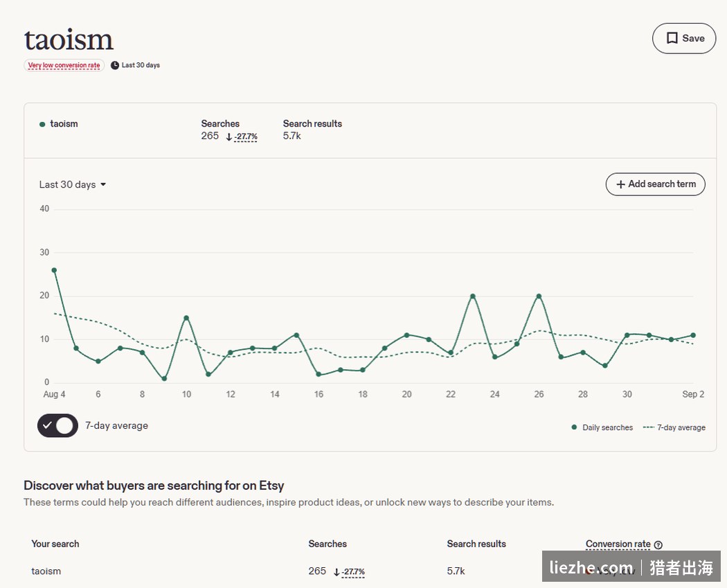Click the Daily searches legend entry
Image resolution: width=727 pixels, height=588 pixels.
click(602, 427)
